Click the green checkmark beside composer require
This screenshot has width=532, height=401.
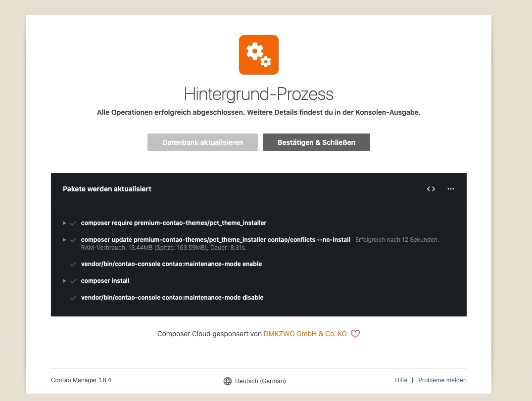coord(73,223)
